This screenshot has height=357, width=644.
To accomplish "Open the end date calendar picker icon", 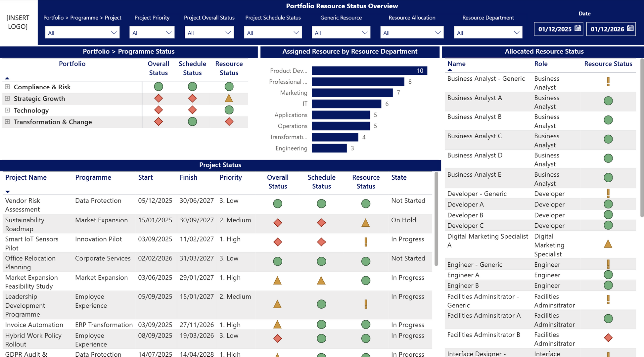I will pos(630,28).
